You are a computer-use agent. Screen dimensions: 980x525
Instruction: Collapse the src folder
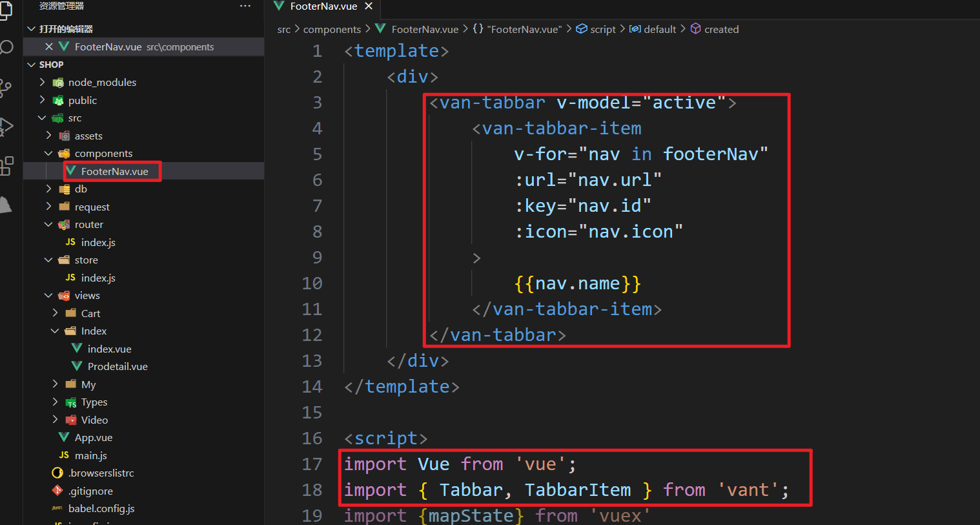point(43,118)
